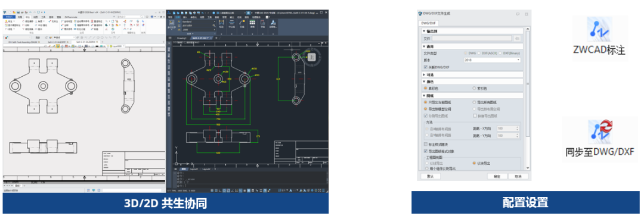The image size is (644, 219).
Task: Click the 表格 table icon in ZWCAD ribbon
Action: tap(252, 24)
